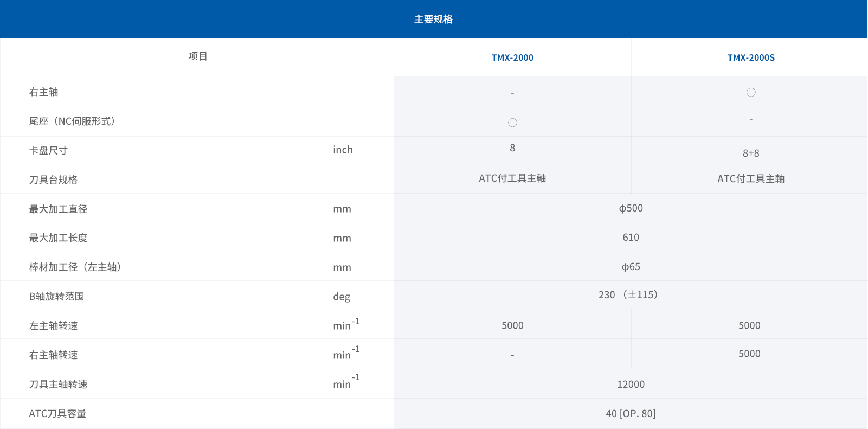Screen dimensions: 868x429
Task: Click the min-1 unit in 左主轴转速 row
Action: click(346, 324)
